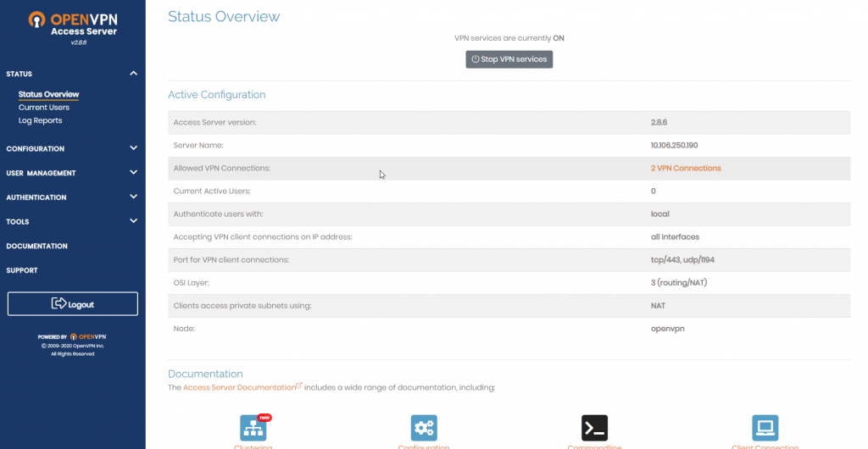Expand the Configuration section chevron
This screenshot has height=449, width=868.
click(133, 148)
